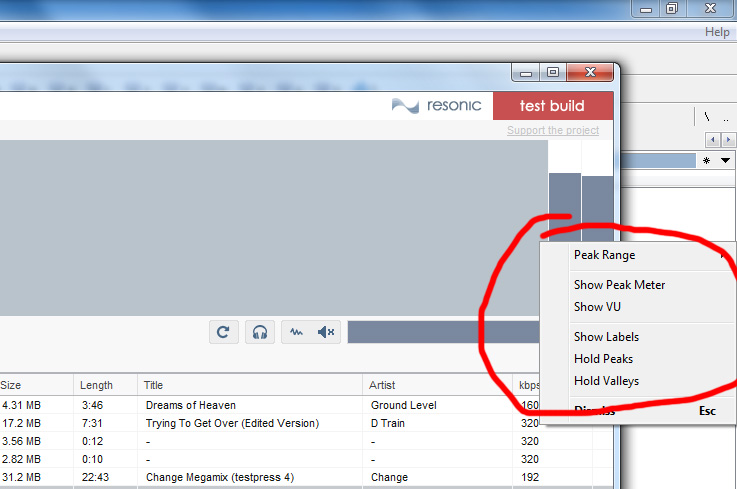
Task: Open the black triangle dropdown in background window
Action: click(x=725, y=160)
